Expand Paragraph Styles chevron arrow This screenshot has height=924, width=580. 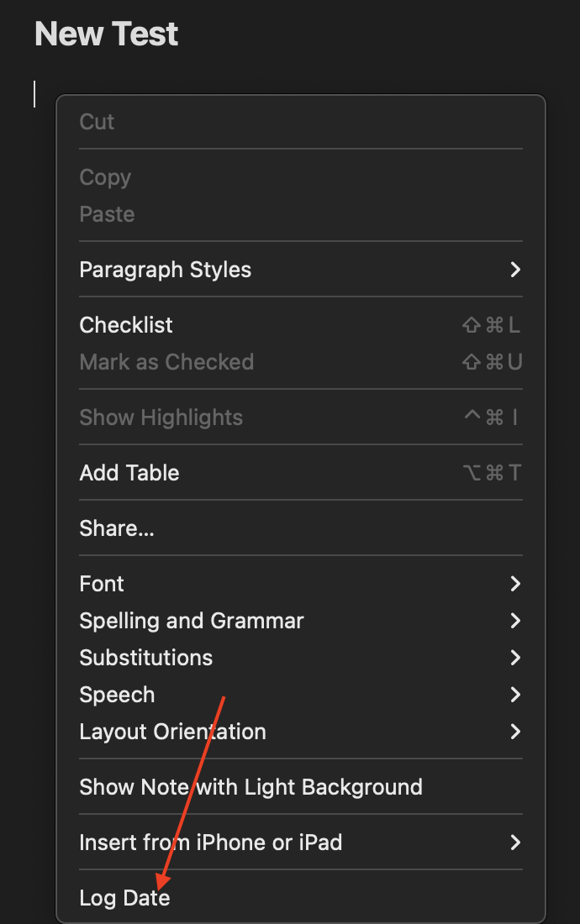point(515,270)
